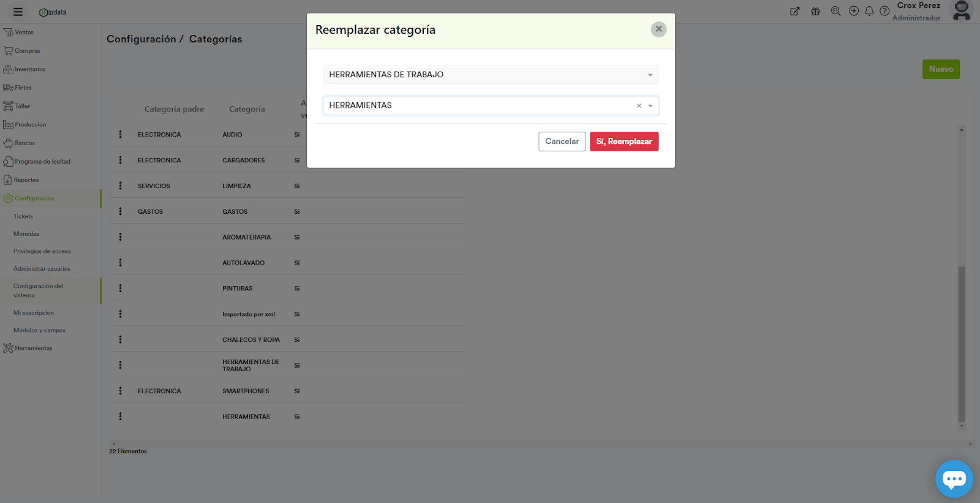Click the user avatar icon

tap(962, 11)
